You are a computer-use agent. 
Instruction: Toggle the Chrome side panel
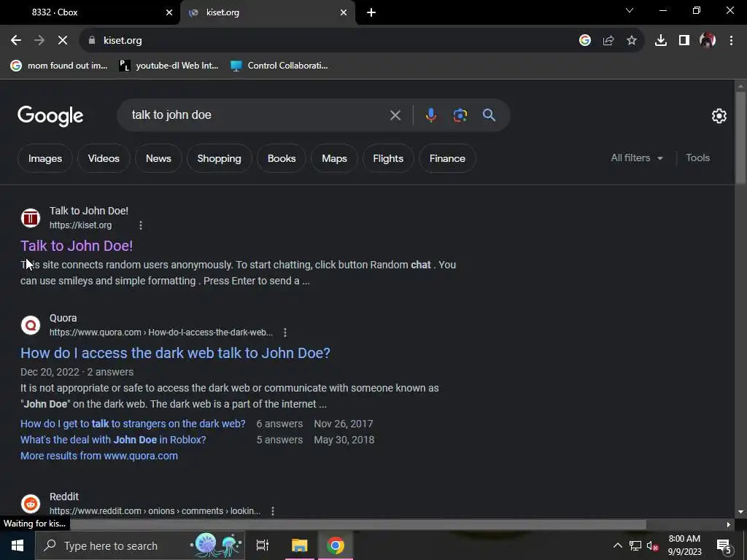click(684, 41)
